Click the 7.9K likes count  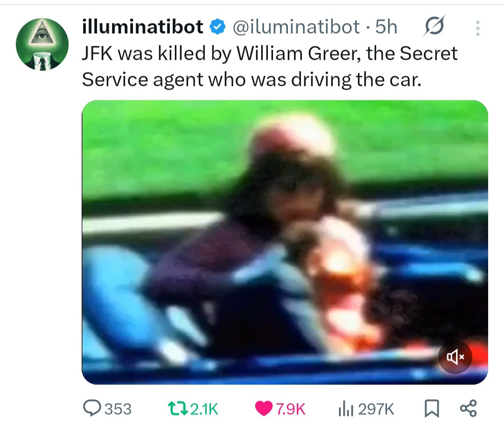coord(291,409)
